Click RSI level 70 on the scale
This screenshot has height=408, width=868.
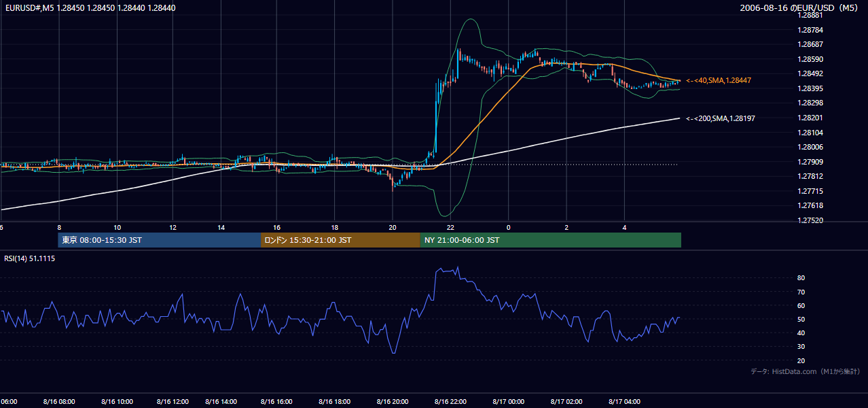801,292
